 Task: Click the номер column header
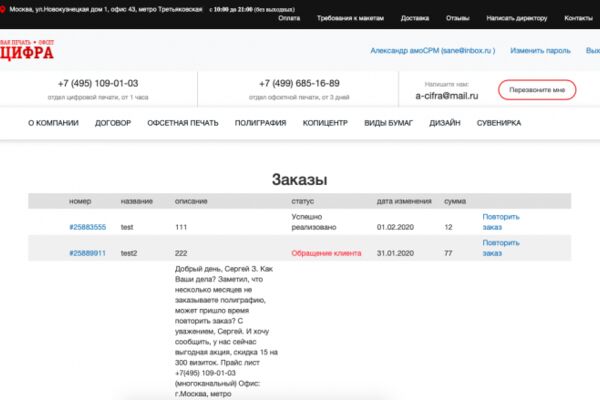pos(80,201)
